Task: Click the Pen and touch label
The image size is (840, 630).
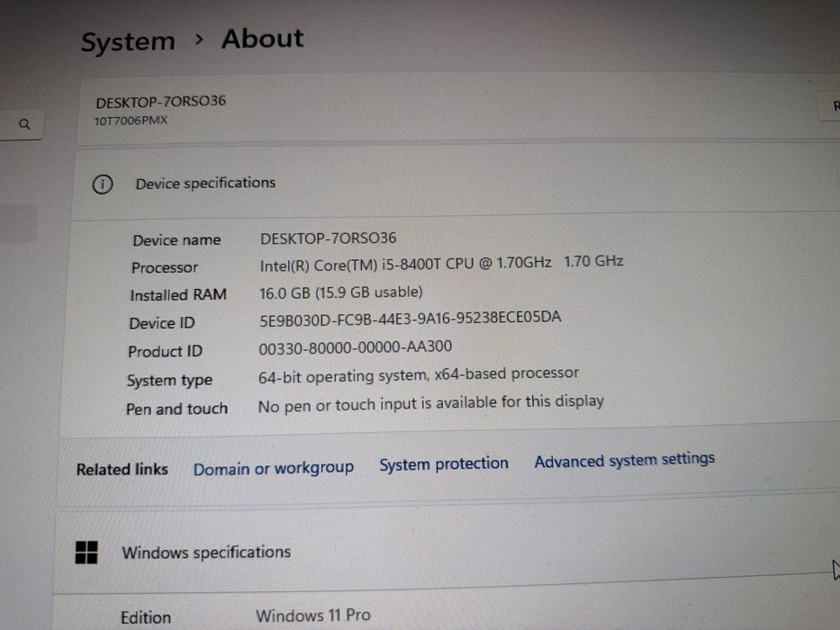Action: click(176, 409)
